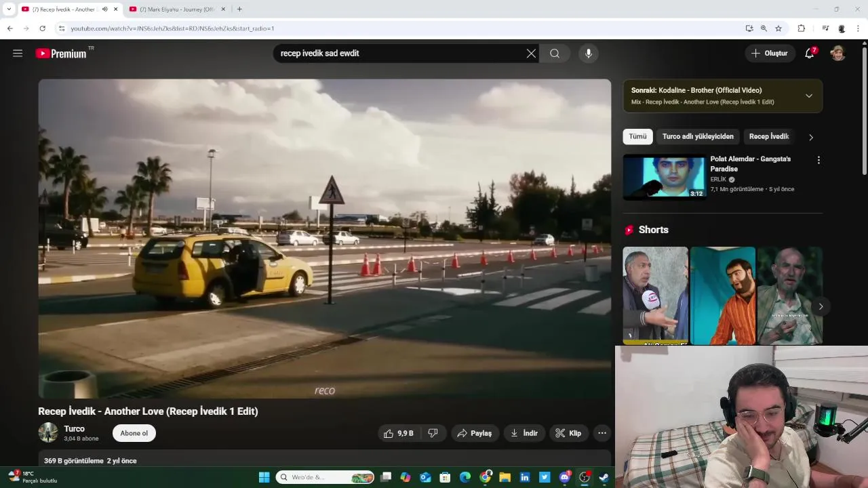Open YouTube notifications bell
This screenshot has height=488, width=868.
click(x=810, y=54)
